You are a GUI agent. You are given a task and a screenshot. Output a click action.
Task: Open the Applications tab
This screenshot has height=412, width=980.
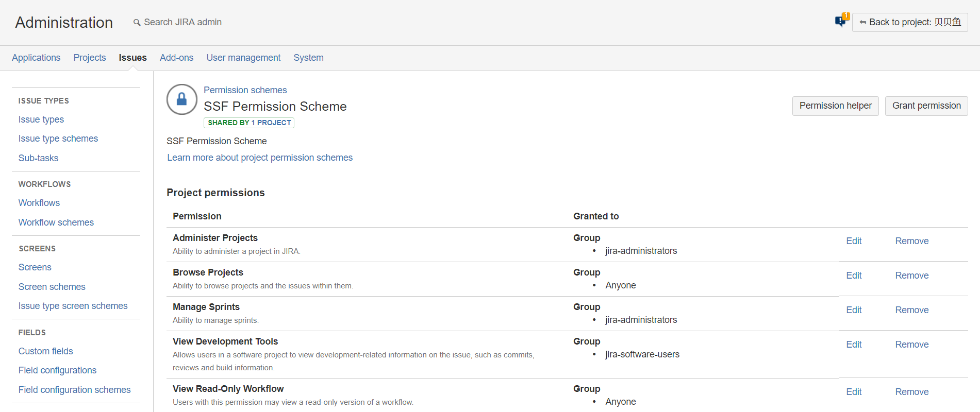36,58
